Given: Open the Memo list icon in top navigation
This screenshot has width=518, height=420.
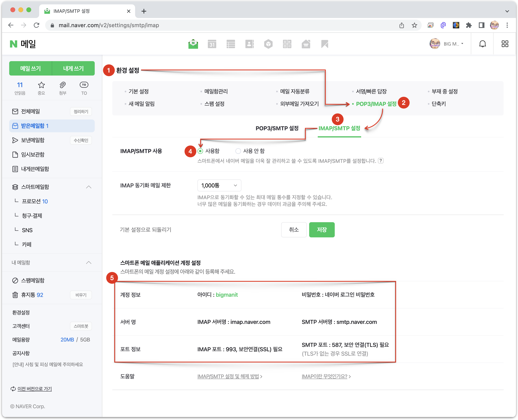Looking at the screenshot, I should [x=231, y=44].
